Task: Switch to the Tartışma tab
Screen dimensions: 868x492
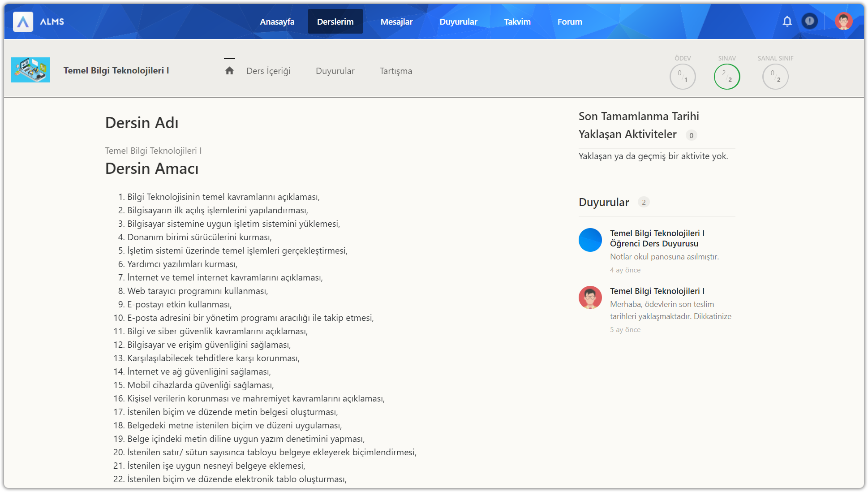Action: pyautogui.click(x=395, y=71)
